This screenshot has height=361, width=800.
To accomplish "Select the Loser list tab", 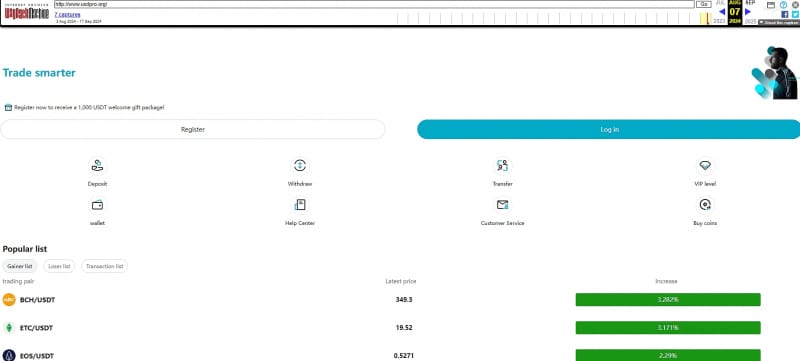I will (x=59, y=266).
